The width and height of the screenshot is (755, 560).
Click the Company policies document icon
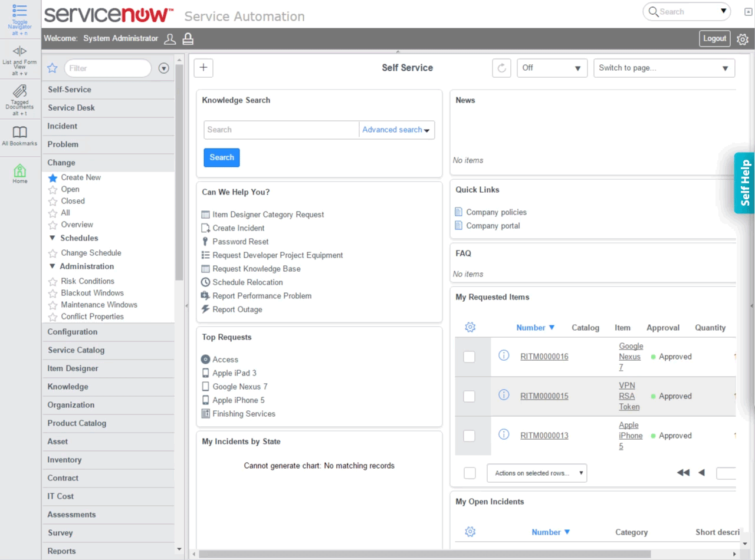point(459,212)
